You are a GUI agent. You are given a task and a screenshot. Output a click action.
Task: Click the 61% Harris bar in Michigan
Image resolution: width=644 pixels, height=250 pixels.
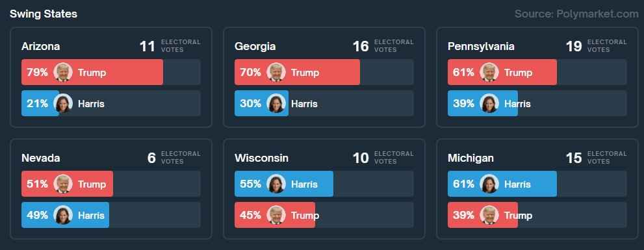502,184
